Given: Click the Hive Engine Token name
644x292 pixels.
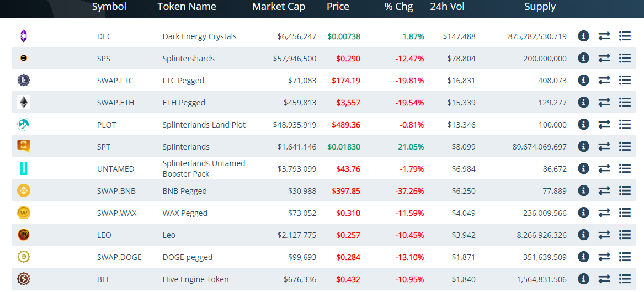Looking at the screenshot, I should click(195, 279).
